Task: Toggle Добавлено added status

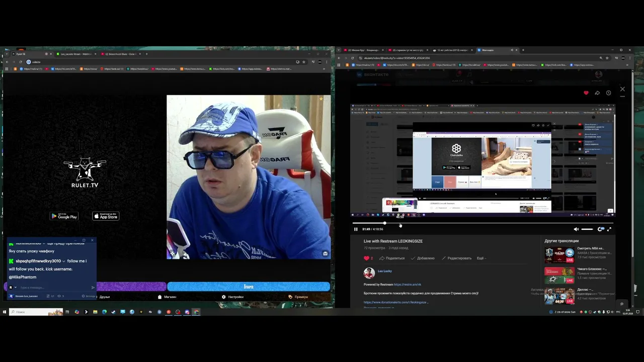Action: tap(423, 258)
